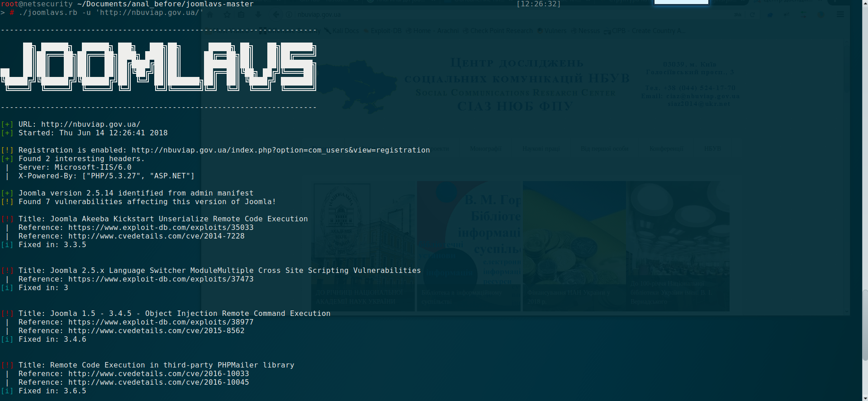Viewport: 868px width, 401px height.
Task: Click the 'Found 7 vulnerabilities' warning line
Action: [x=147, y=201]
